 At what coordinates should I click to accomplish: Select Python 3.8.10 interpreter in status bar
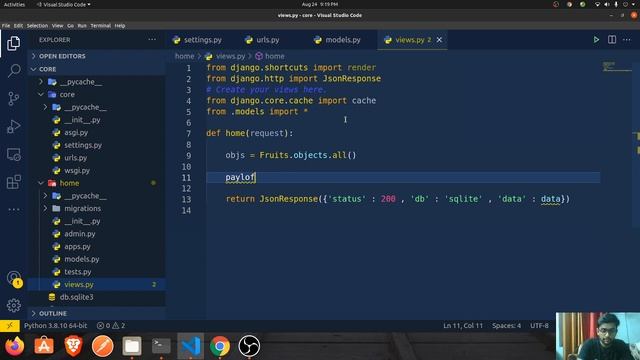[x=56, y=325]
